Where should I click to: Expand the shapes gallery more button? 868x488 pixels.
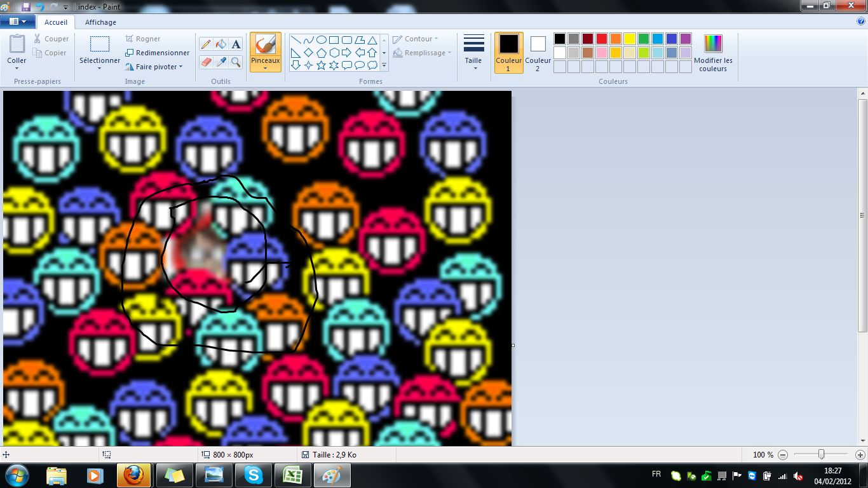pos(384,65)
